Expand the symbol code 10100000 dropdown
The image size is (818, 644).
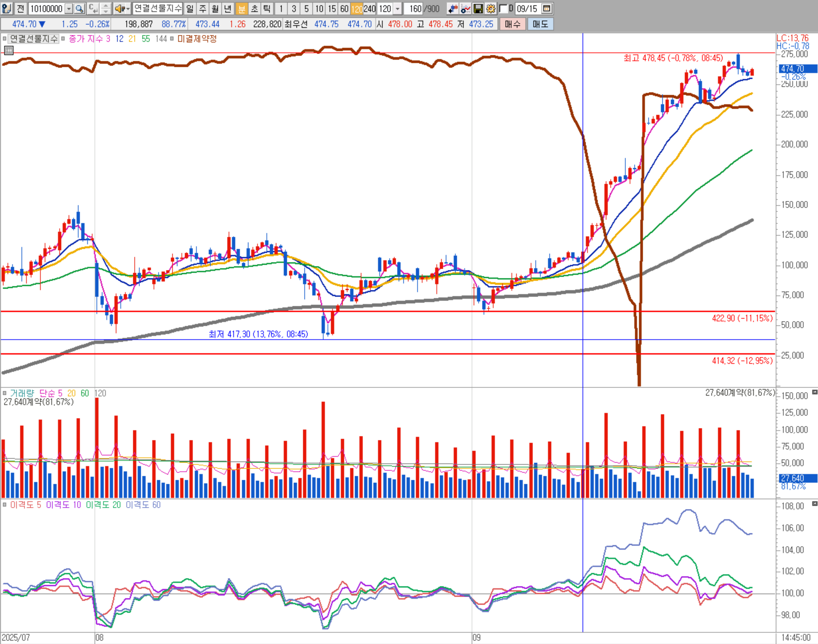pyautogui.click(x=69, y=8)
